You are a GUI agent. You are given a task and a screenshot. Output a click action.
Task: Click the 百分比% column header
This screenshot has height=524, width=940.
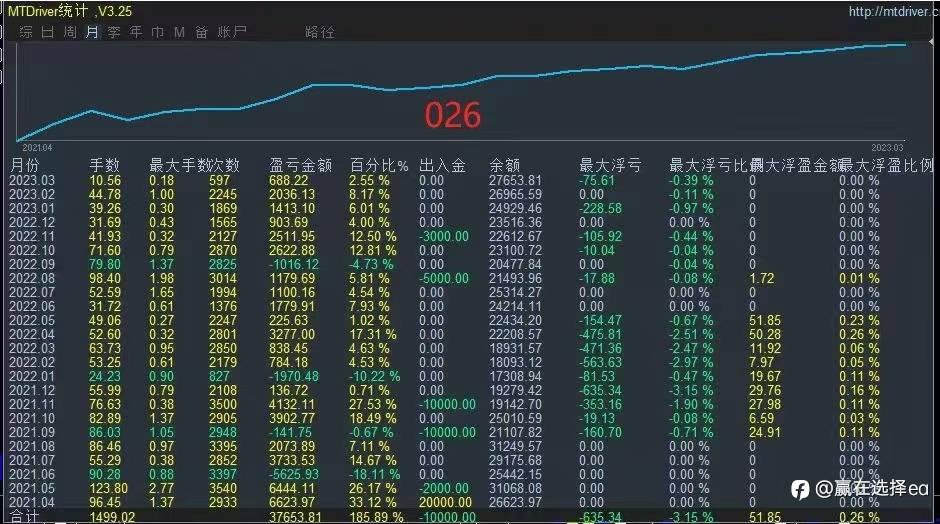[379, 165]
